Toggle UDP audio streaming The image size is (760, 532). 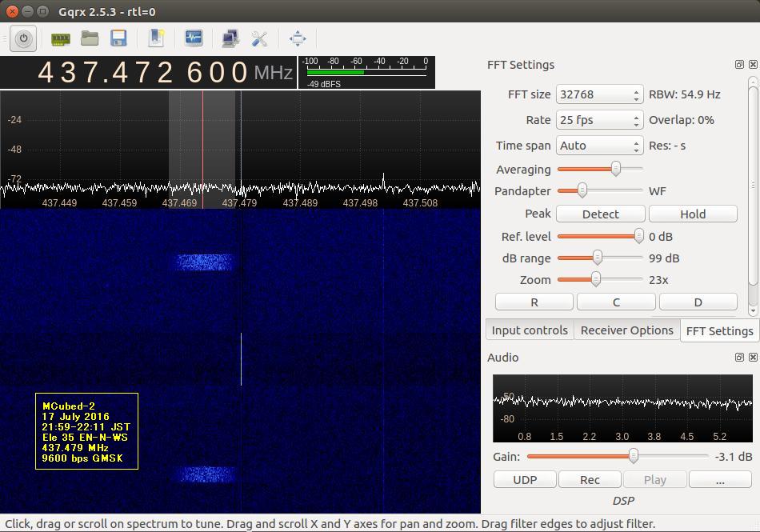[525, 480]
